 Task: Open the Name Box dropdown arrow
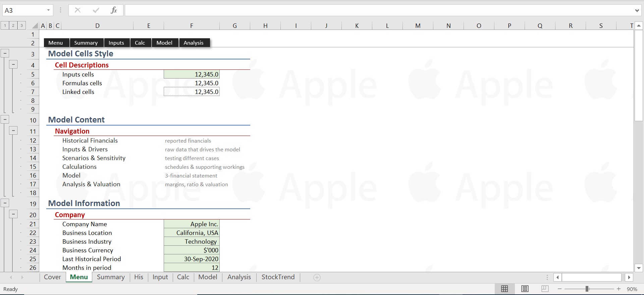48,10
